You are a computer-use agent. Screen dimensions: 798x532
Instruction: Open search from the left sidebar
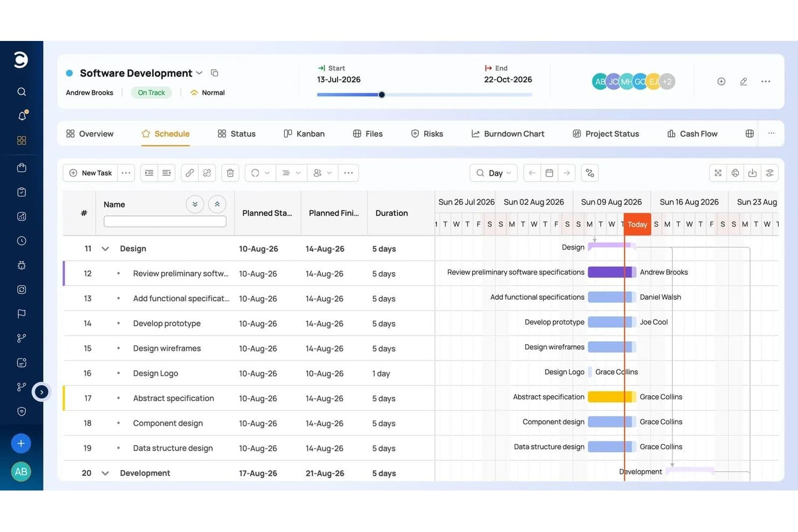click(22, 92)
